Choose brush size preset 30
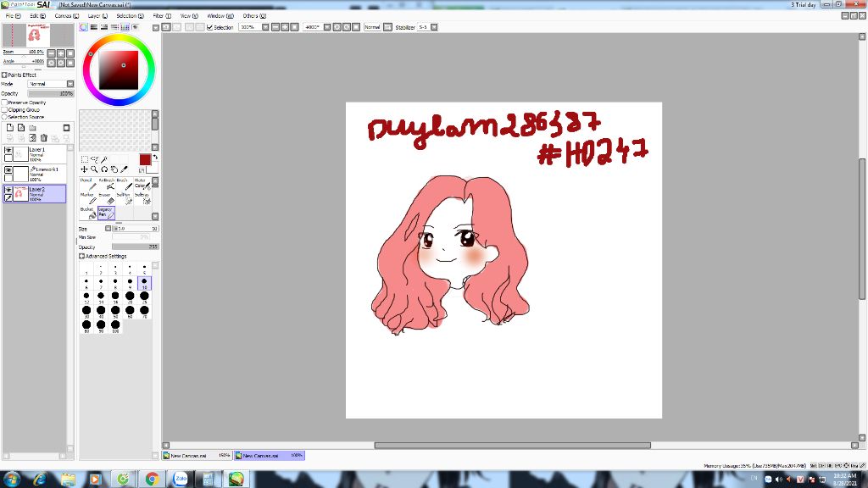This screenshot has height=488, width=868. click(86, 312)
